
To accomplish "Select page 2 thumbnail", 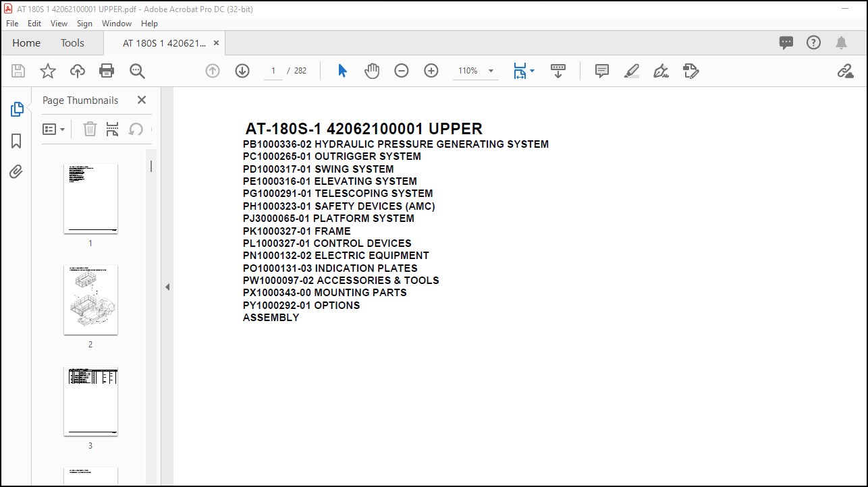I will coord(90,300).
